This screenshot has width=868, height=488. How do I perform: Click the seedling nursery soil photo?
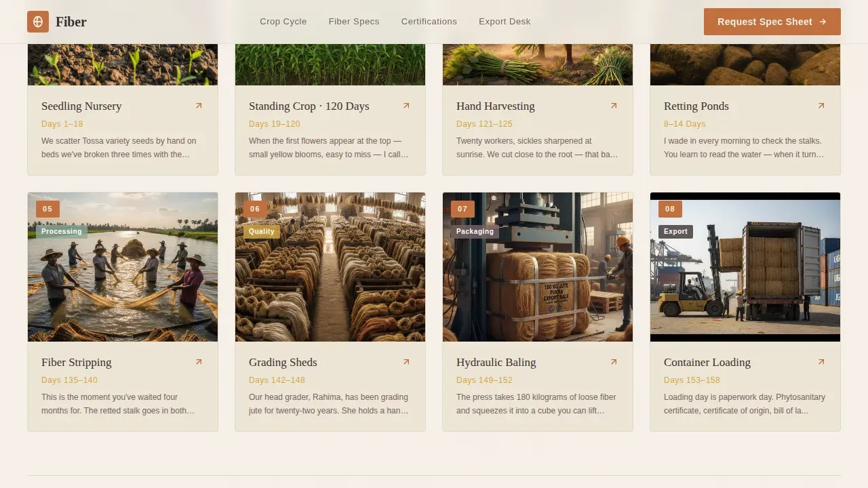123,65
